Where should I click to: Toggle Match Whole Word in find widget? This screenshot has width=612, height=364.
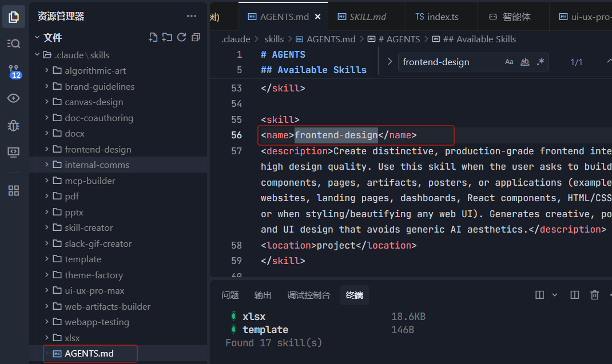click(x=524, y=62)
